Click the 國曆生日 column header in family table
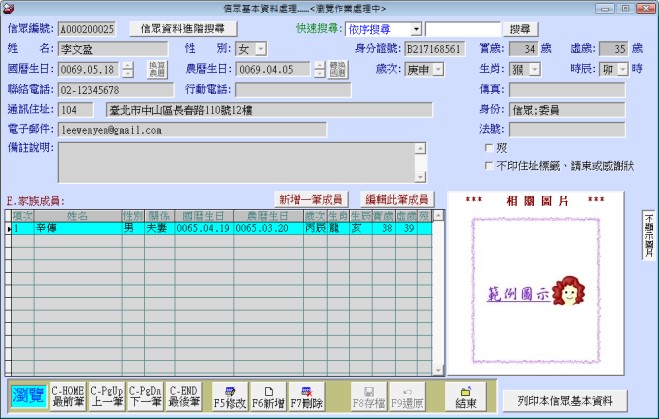The image size is (659, 419). click(204, 216)
